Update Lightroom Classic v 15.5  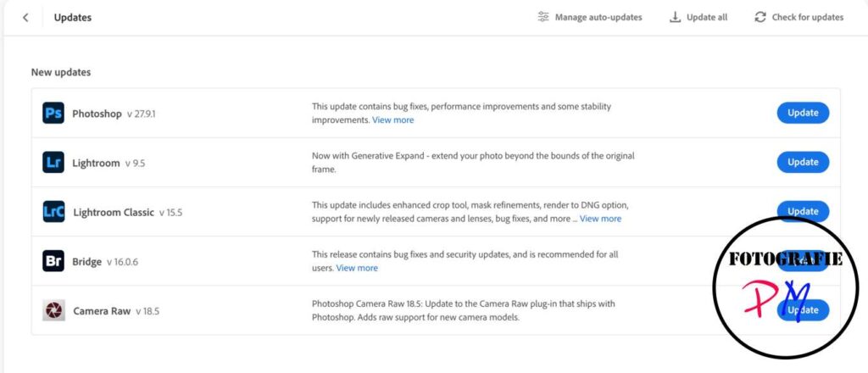click(803, 211)
